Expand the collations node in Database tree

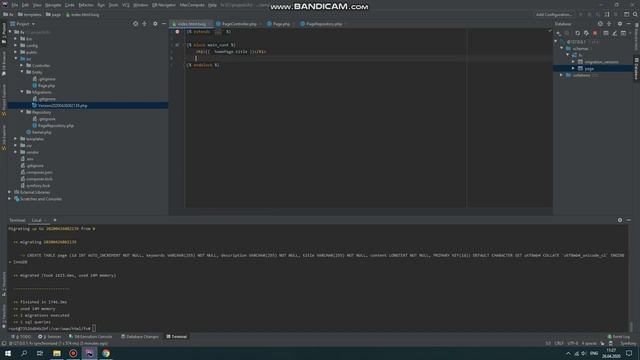click(562, 75)
